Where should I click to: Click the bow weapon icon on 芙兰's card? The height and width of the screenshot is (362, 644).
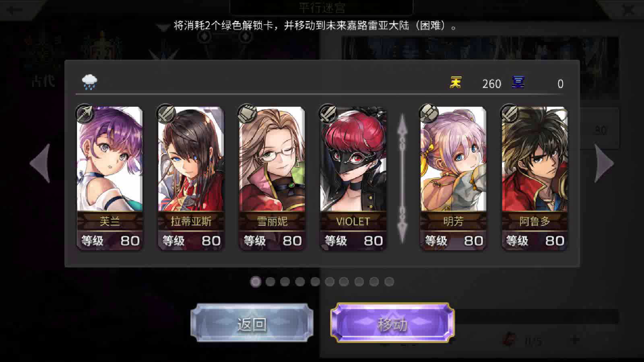[85, 114]
